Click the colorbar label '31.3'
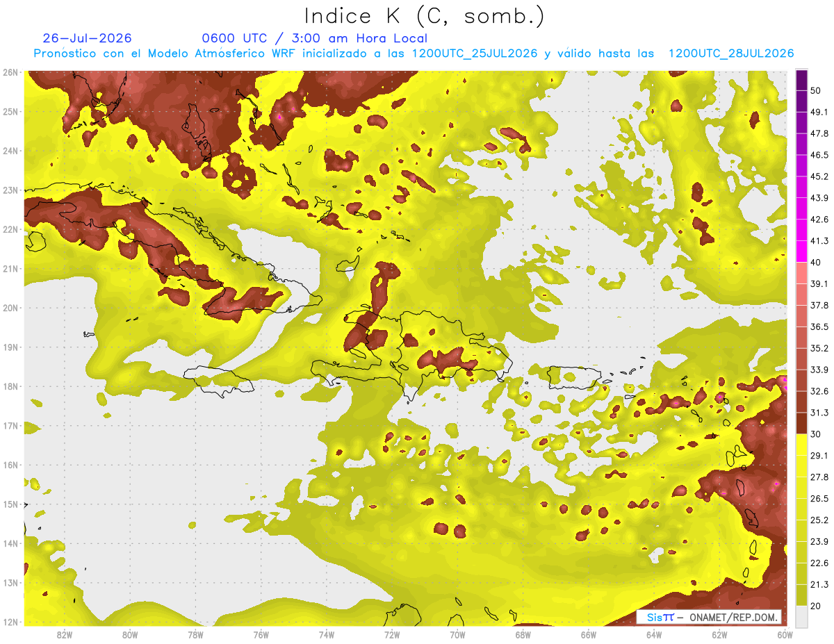 pyautogui.click(x=819, y=413)
